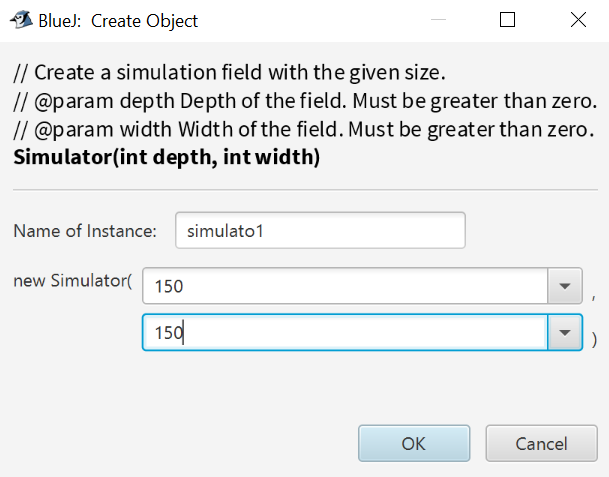609x477 pixels.
Task: Minimize the Create Object dialog
Action: [x=437, y=20]
